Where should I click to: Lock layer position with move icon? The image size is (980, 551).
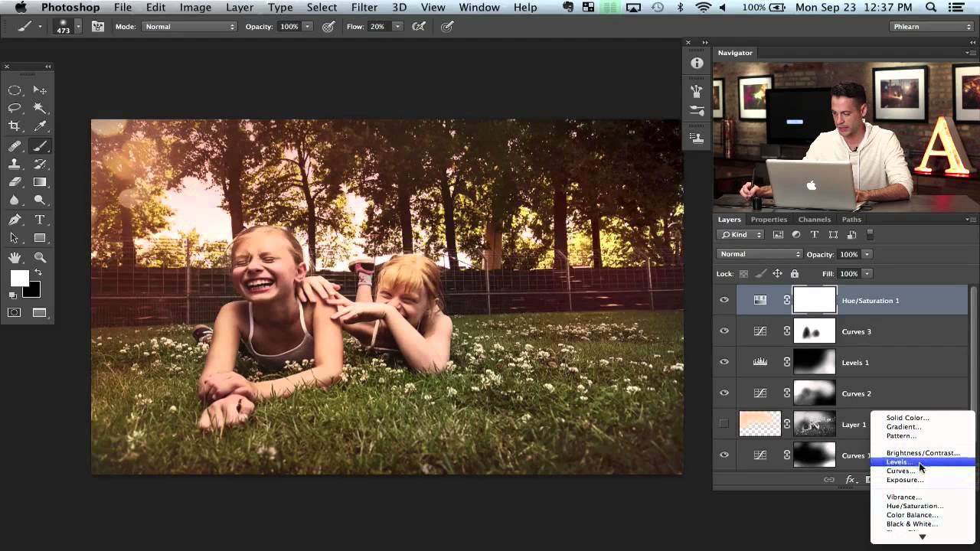point(777,273)
